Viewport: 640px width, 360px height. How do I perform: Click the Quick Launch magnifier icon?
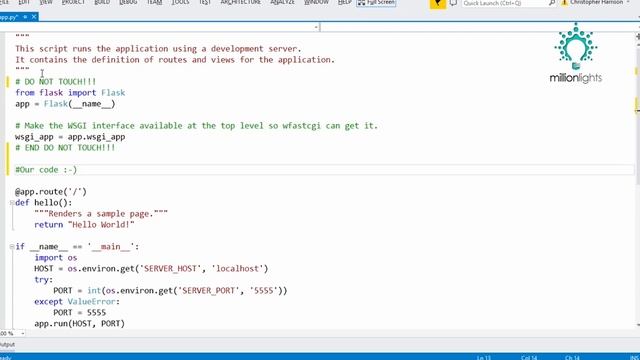552,3
